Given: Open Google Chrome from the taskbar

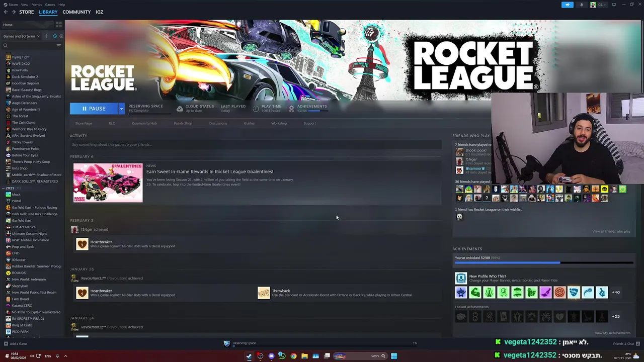Looking at the screenshot, I should [293, 356].
